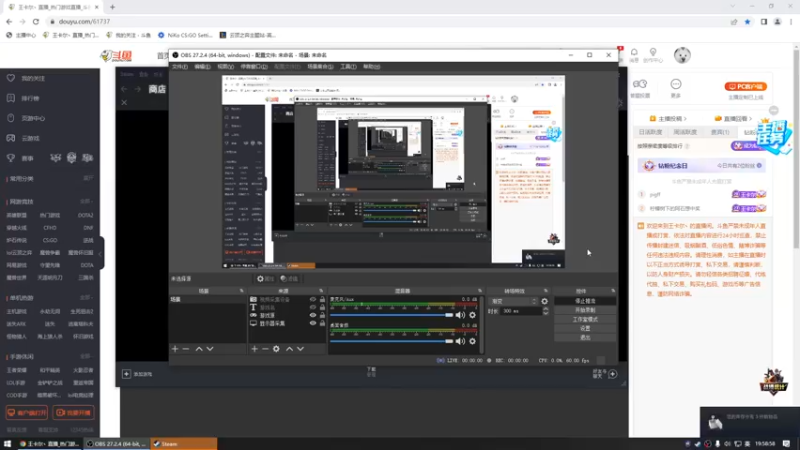Viewport: 800px width, 450px height.
Task: Open the 桌面音频 audio settings gear
Action: (472, 341)
